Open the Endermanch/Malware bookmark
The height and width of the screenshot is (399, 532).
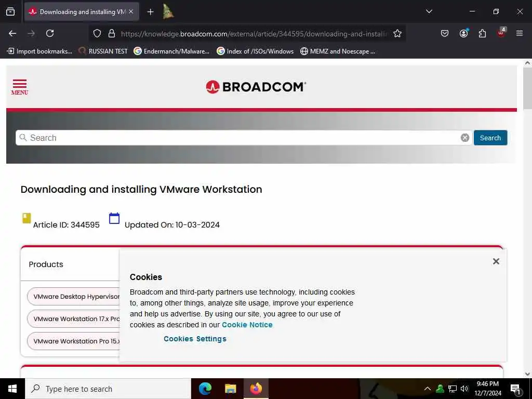pos(171,51)
